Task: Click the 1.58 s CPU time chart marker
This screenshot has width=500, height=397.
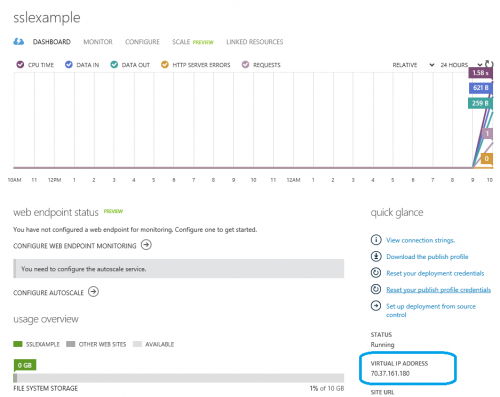Action: click(480, 73)
